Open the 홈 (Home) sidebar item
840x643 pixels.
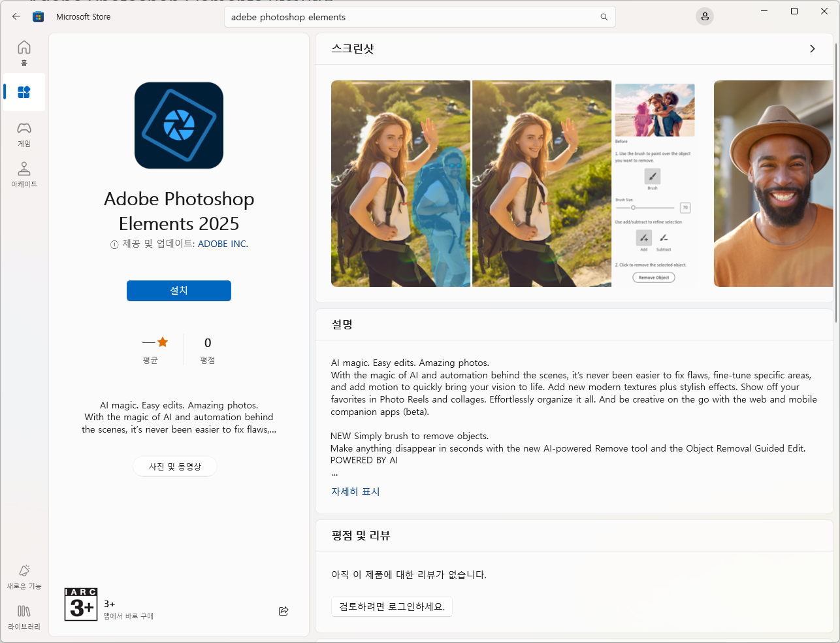coord(24,53)
